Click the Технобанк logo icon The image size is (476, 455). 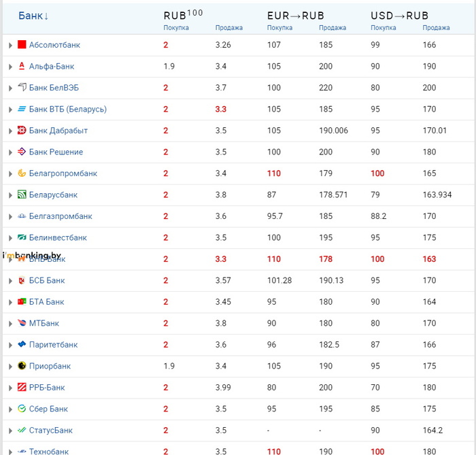(22, 452)
